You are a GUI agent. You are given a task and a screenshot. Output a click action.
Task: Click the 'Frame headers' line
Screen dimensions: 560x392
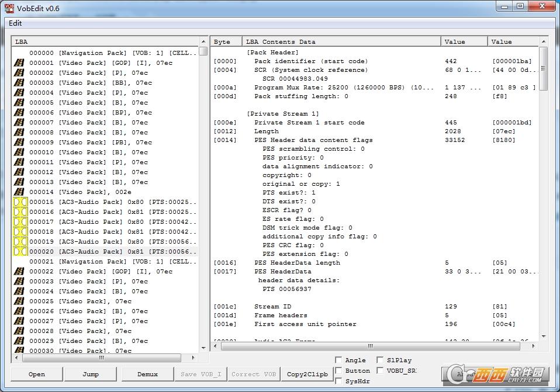(x=281, y=315)
